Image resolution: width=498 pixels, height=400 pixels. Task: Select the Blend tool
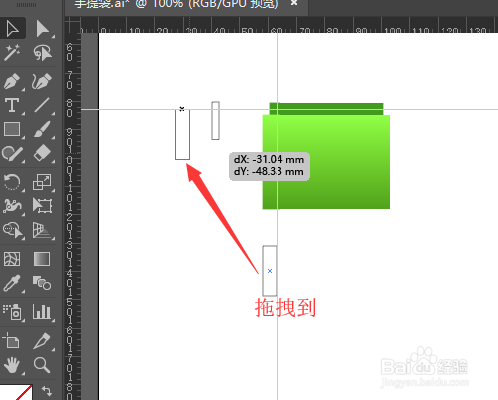(x=42, y=283)
